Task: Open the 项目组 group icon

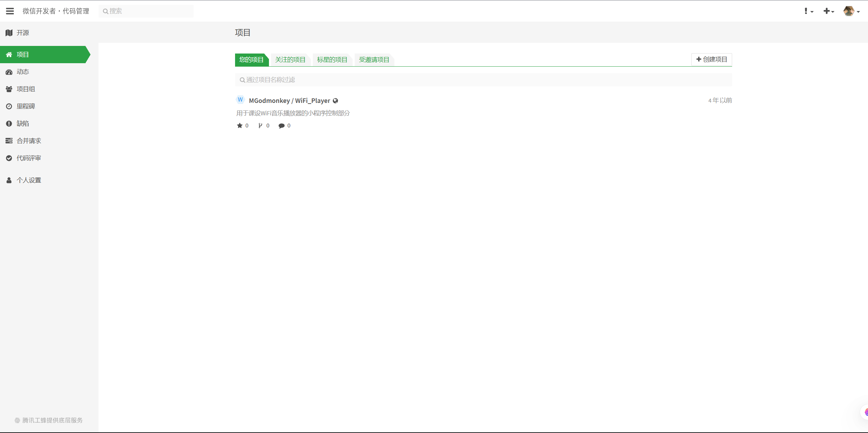Action: point(9,89)
